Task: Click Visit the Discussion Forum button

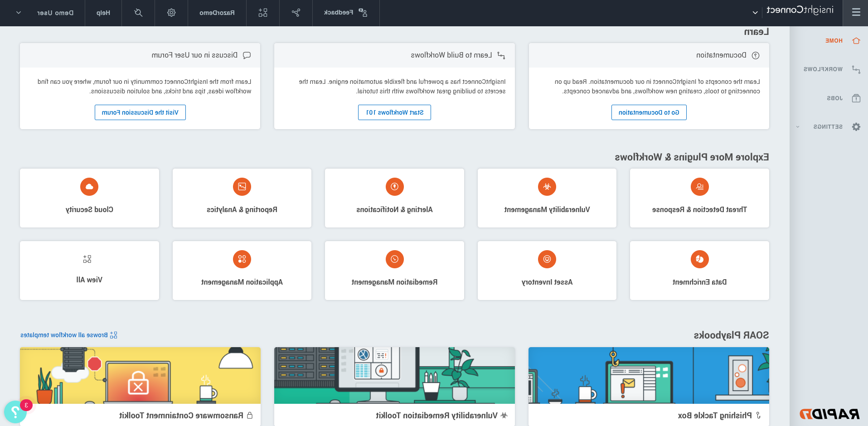Action: click(x=140, y=112)
